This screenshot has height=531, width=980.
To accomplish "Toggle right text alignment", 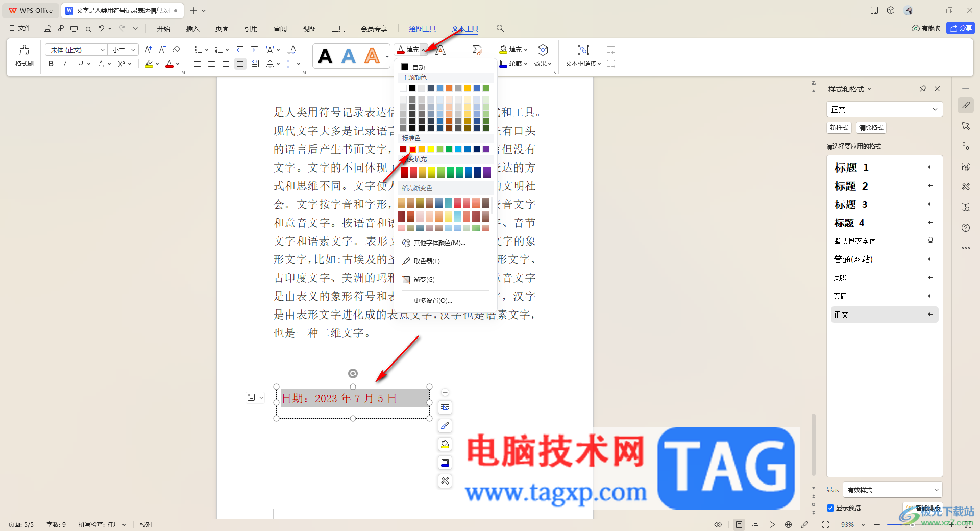I will (x=226, y=64).
